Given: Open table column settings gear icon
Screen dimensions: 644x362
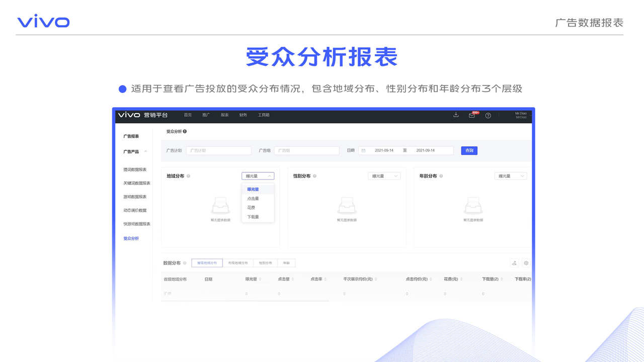Looking at the screenshot, I should tap(526, 263).
